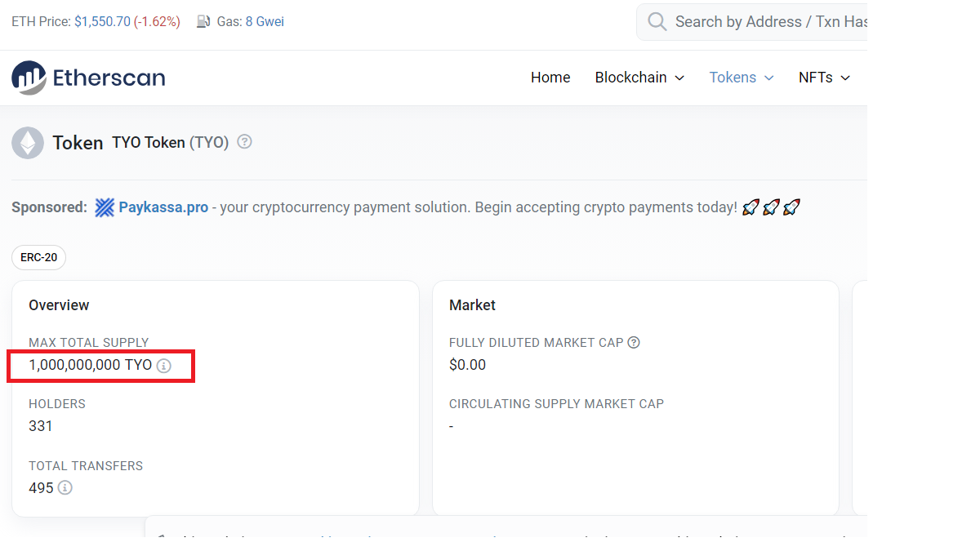Click the Etherscan logo
The width and height of the screenshot is (980, 551).
[88, 78]
